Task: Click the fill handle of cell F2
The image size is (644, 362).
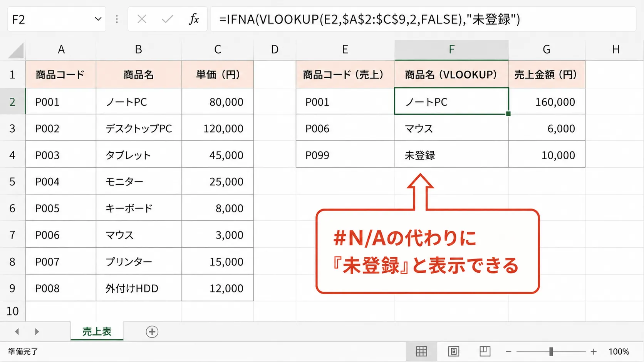Action: coord(508,114)
